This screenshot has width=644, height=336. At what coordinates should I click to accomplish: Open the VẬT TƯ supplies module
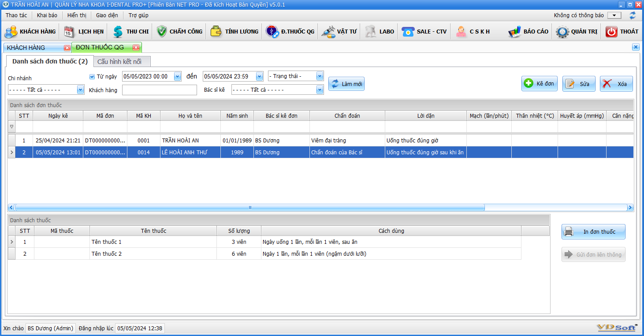(339, 31)
